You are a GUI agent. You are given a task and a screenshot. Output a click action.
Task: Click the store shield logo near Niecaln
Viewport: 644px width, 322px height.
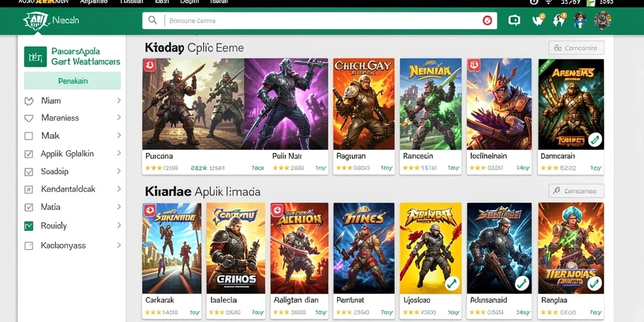[36, 21]
